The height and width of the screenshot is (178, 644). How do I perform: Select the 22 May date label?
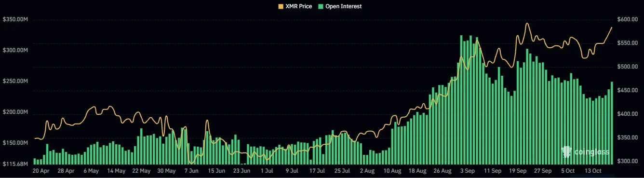coord(142,171)
